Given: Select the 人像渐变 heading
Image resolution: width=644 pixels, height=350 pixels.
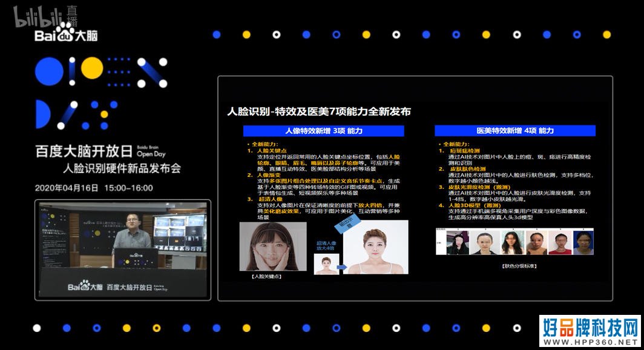Looking at the screenshot, I should coord(269,175).
